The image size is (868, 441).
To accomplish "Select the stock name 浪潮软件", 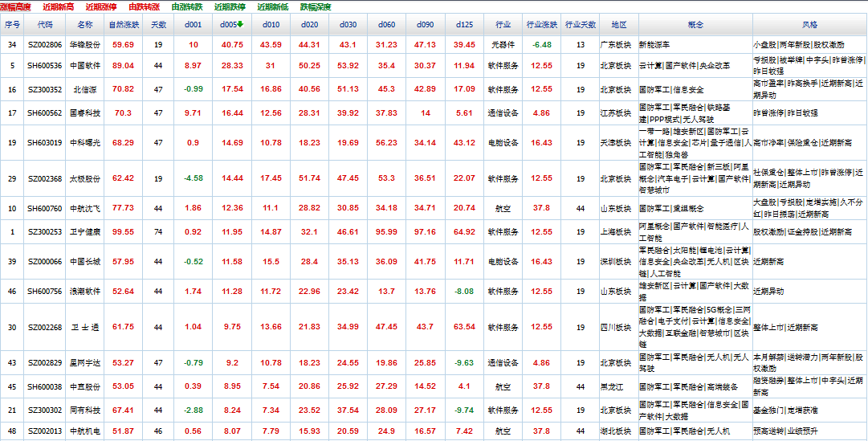I will click(85, 292).
